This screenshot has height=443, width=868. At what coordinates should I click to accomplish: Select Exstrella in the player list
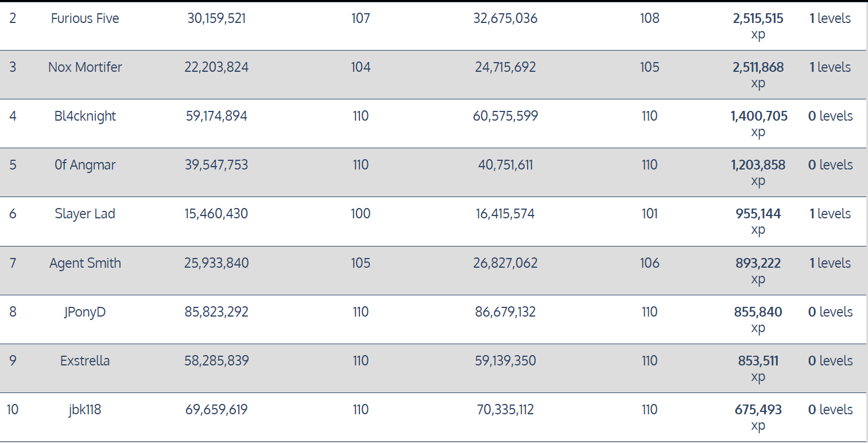[85, 361]
